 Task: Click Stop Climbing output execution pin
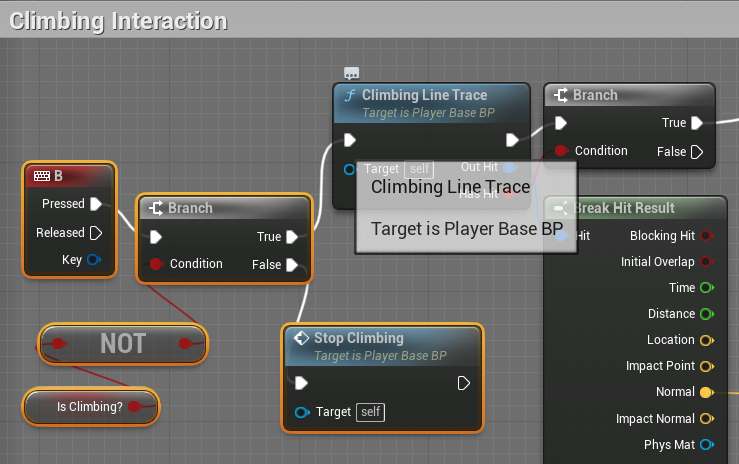tap(464, 383)
